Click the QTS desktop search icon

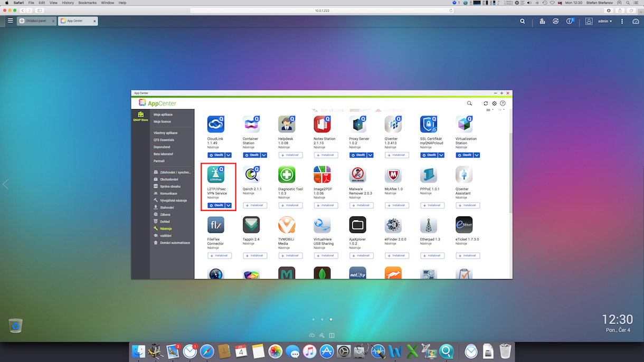(523, 21)
